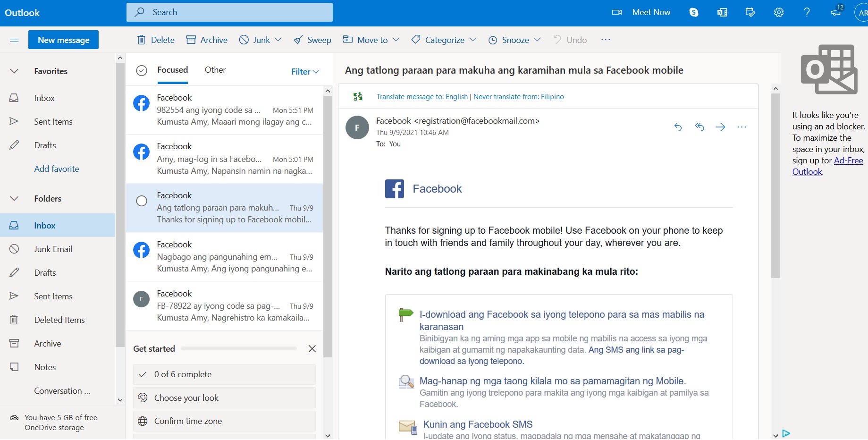Open My Day calendar icon
Screen dimensions: 868x440
[x=750, y=13]
